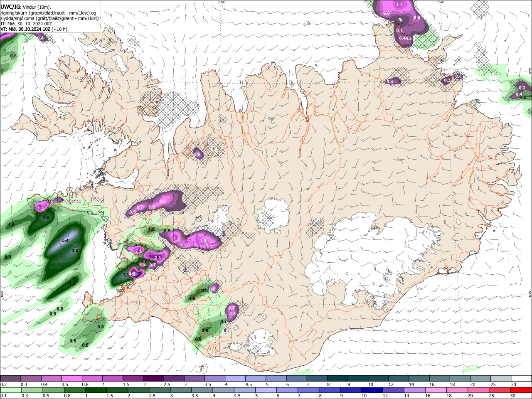The height and width of the screenshot is (399, 532).
Task: Pick the bright pink 0.5–0.8 swatch in upper legend
Action: pos(71,379)
